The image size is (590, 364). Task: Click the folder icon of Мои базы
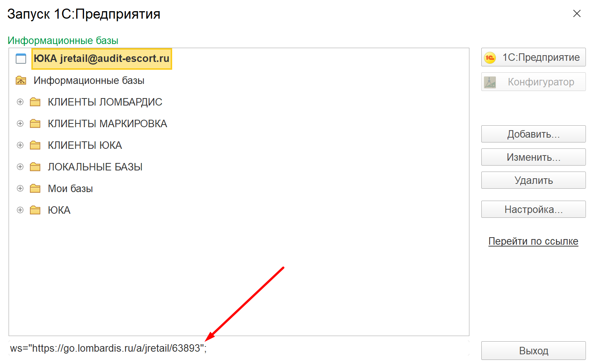tap(35, 188)
